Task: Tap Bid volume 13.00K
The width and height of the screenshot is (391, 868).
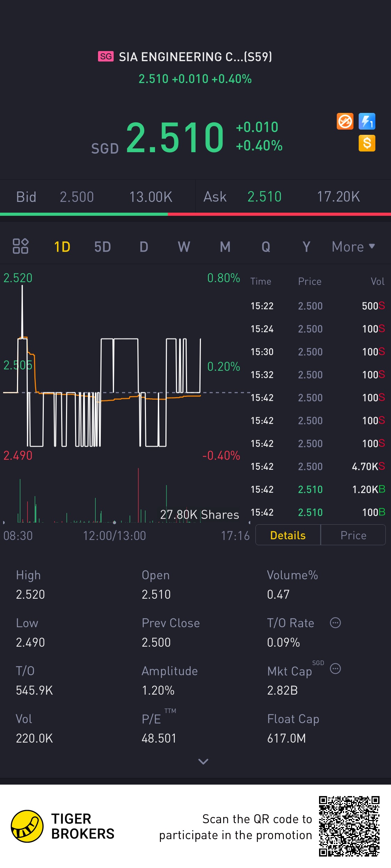Action: pos(151,197)
